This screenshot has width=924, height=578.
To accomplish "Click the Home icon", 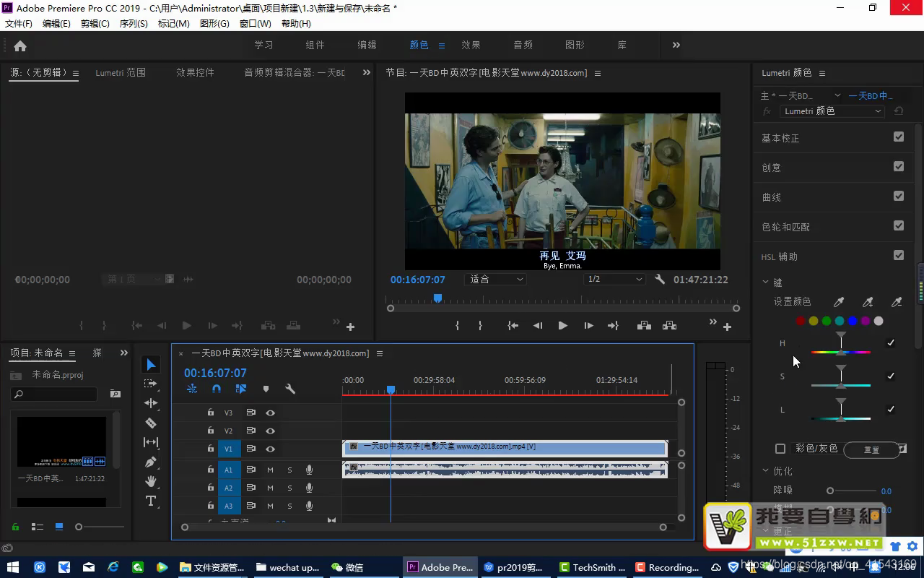I will click(20, 46).
